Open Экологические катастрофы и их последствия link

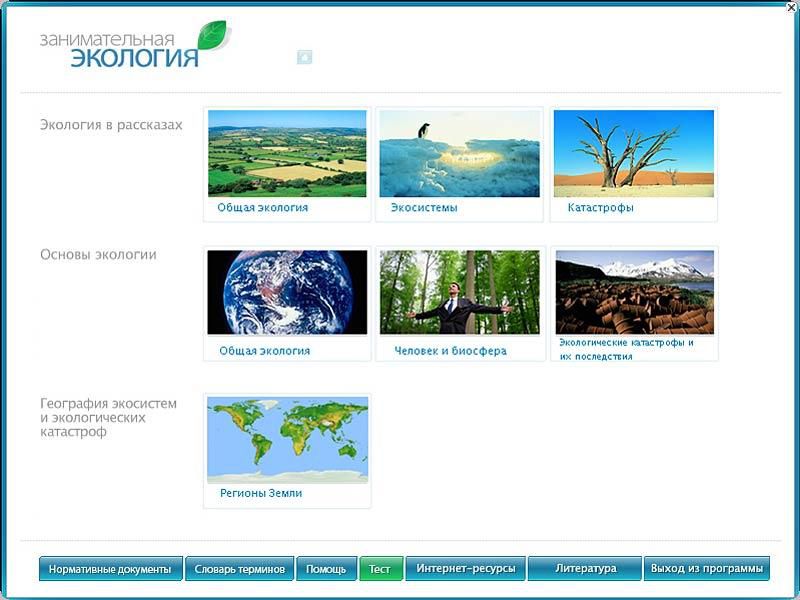tap(626, 348)
